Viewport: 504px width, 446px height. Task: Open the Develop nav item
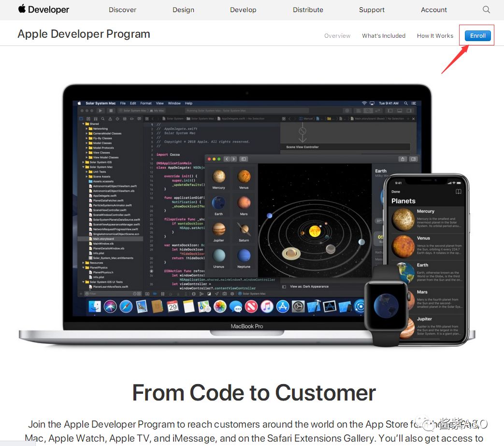coord(243,10)
